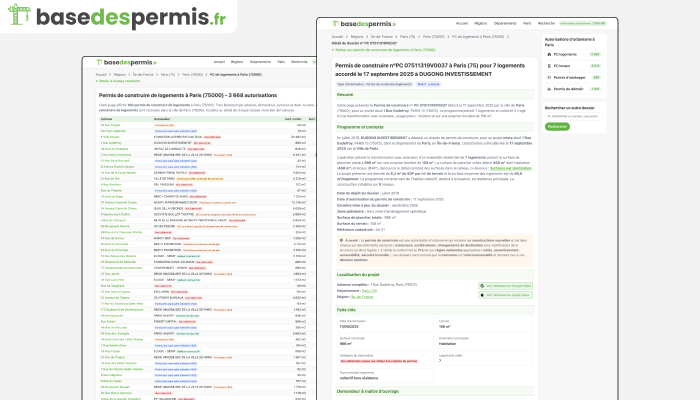The width and height of the screenshot is (700, 400).
Task: Click the Faits clés section heading
Action: point(346,310)
